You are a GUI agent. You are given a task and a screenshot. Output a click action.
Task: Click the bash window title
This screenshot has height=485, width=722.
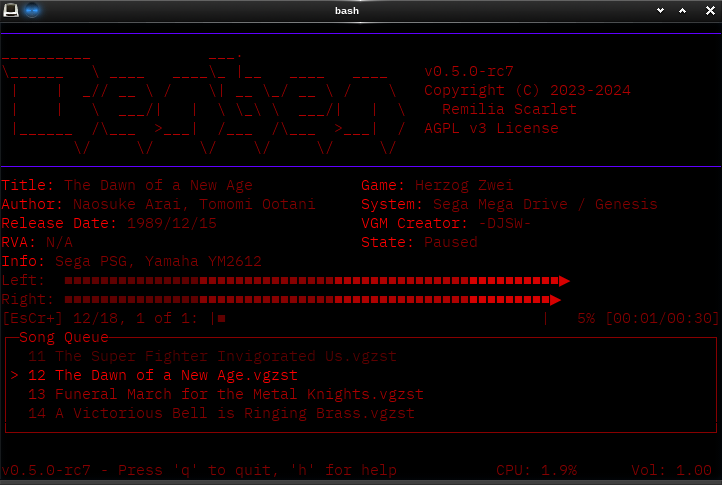[x=347, y=11]
